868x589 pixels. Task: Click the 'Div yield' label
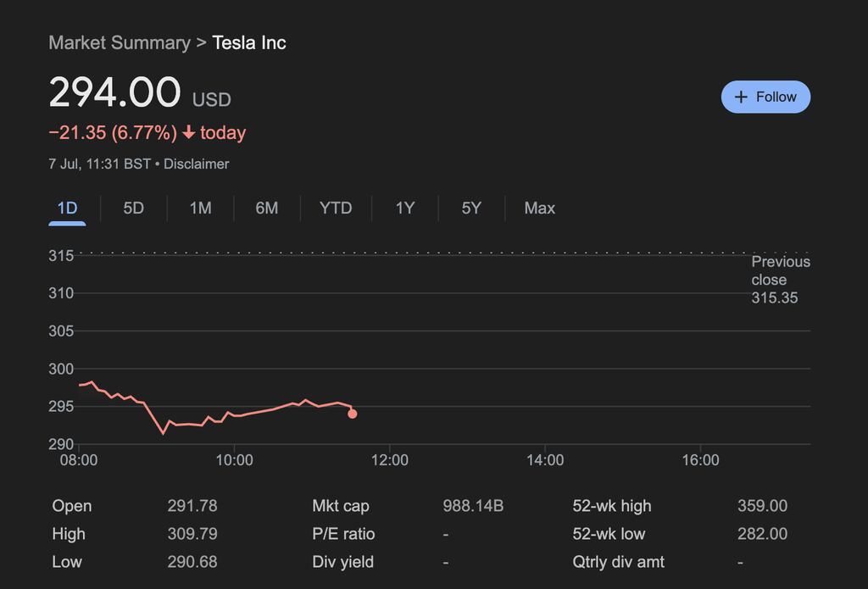[342, 562]
